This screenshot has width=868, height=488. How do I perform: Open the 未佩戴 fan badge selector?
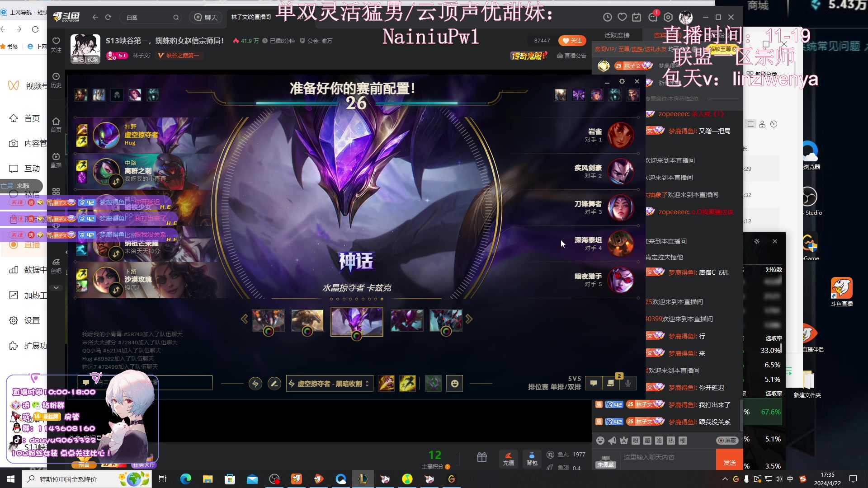tap(606, 461)
